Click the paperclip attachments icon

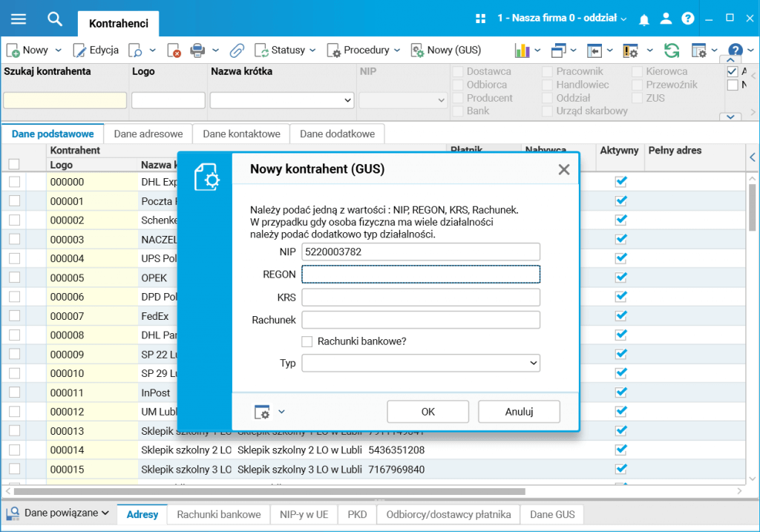(237, 50)
